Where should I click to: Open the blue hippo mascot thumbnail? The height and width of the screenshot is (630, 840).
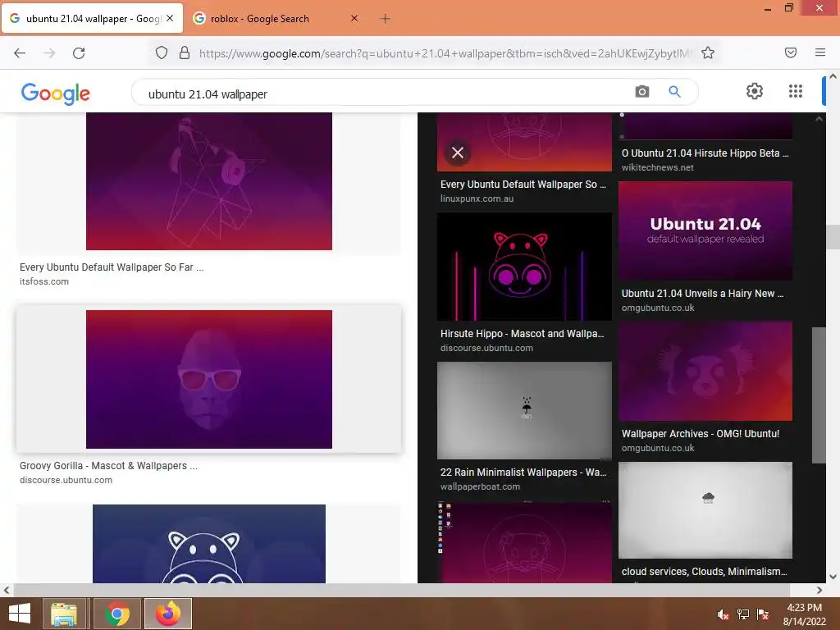pos(209,543)
